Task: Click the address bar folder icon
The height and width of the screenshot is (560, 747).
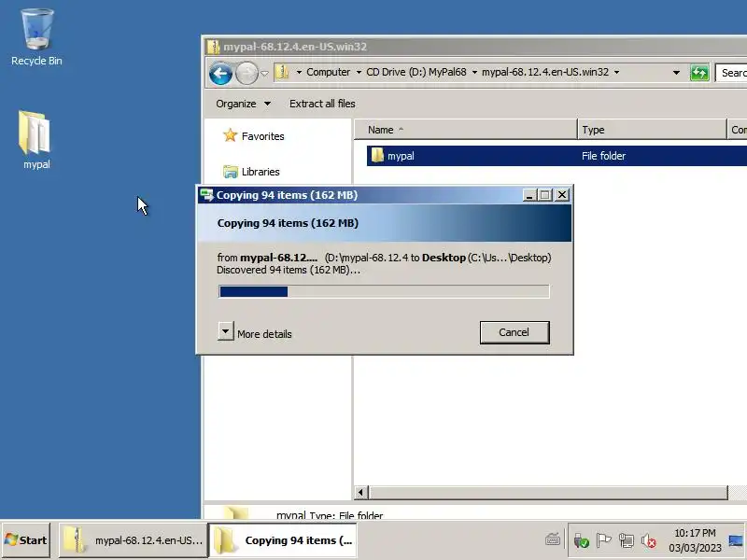Action: (x=283, y=72)
